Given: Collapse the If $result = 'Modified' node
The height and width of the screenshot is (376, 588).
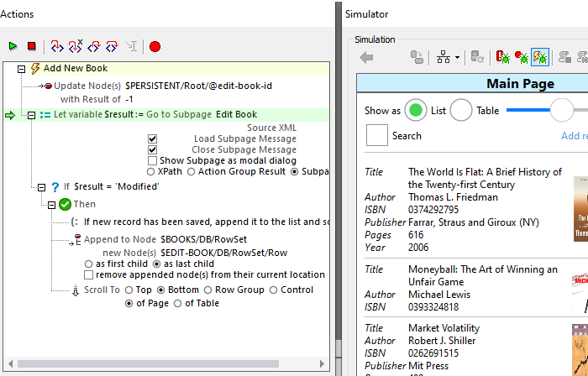Looking at the screenshot, I should [x=39, y=186].
